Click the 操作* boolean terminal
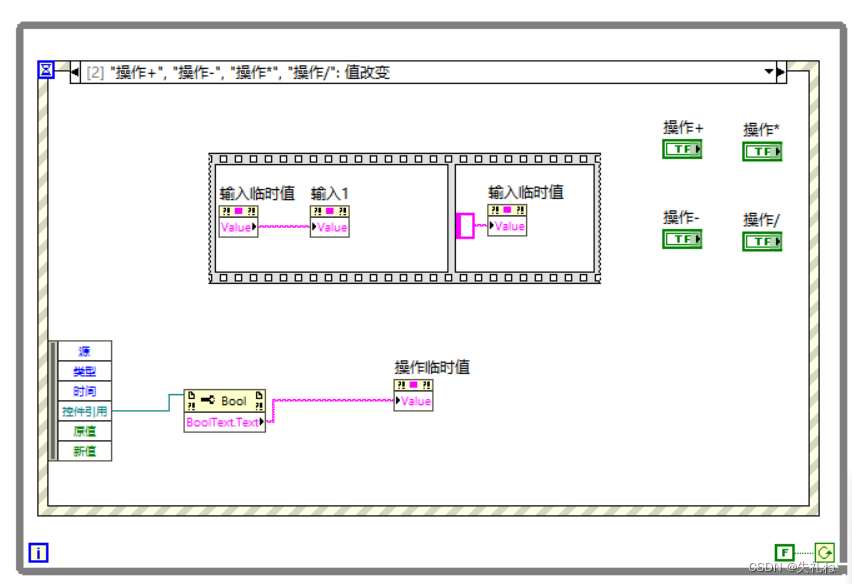 click(762, 150)
